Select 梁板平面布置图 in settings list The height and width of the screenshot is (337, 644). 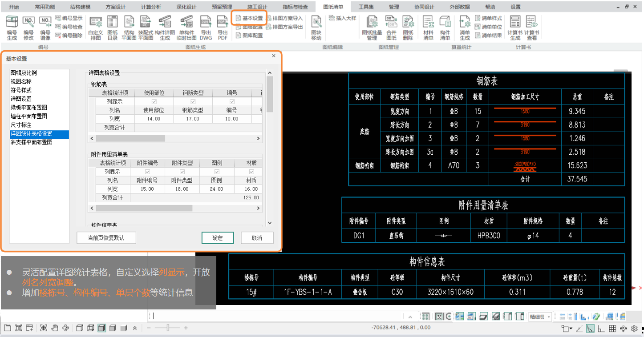coord(29,108)
